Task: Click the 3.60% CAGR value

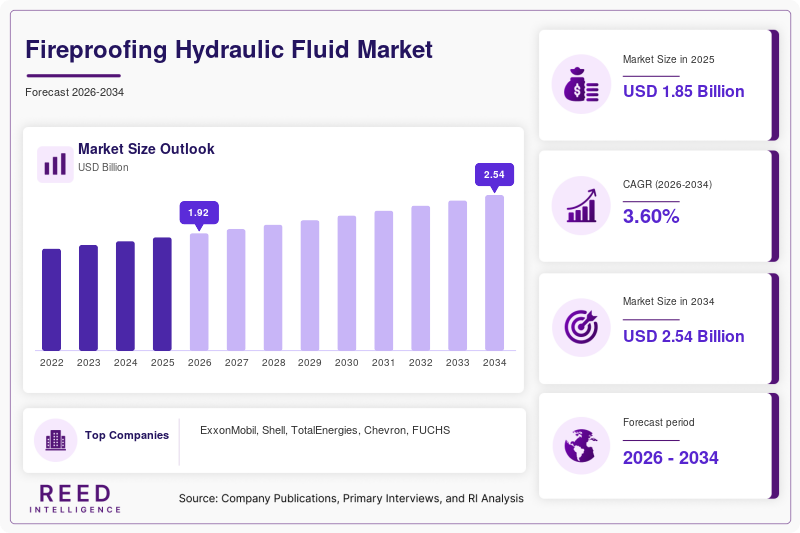Action: coord(651,216)
